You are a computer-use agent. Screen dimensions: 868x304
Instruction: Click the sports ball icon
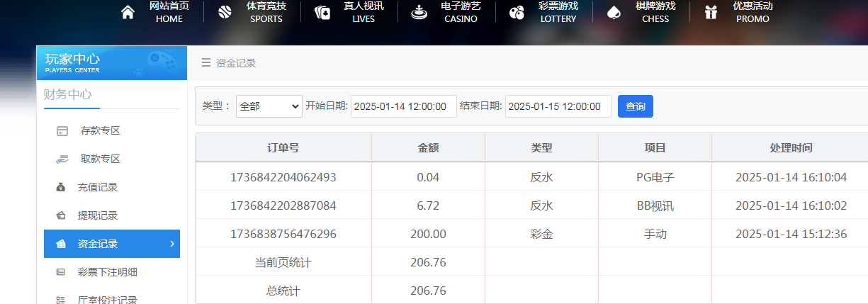coord(225,13)
